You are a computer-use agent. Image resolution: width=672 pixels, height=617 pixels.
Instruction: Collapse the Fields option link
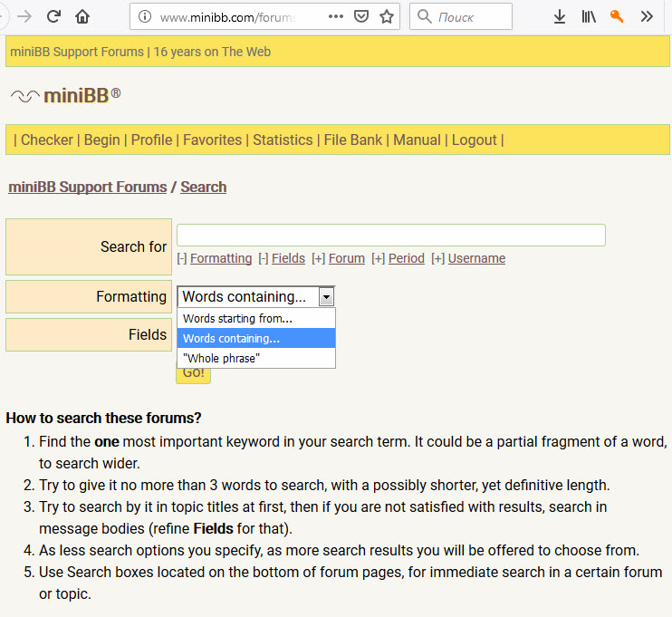(288, 258)
